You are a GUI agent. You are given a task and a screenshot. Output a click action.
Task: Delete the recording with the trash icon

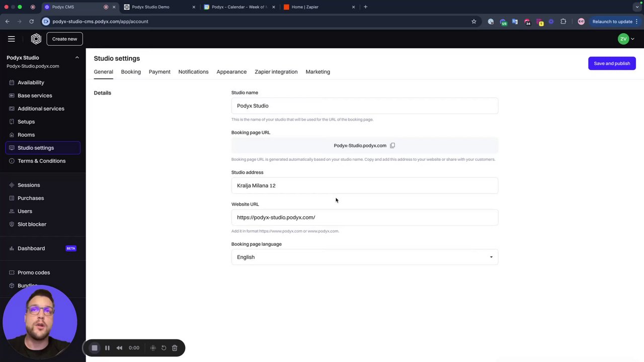pyautogui.click(x=175, y=348)
